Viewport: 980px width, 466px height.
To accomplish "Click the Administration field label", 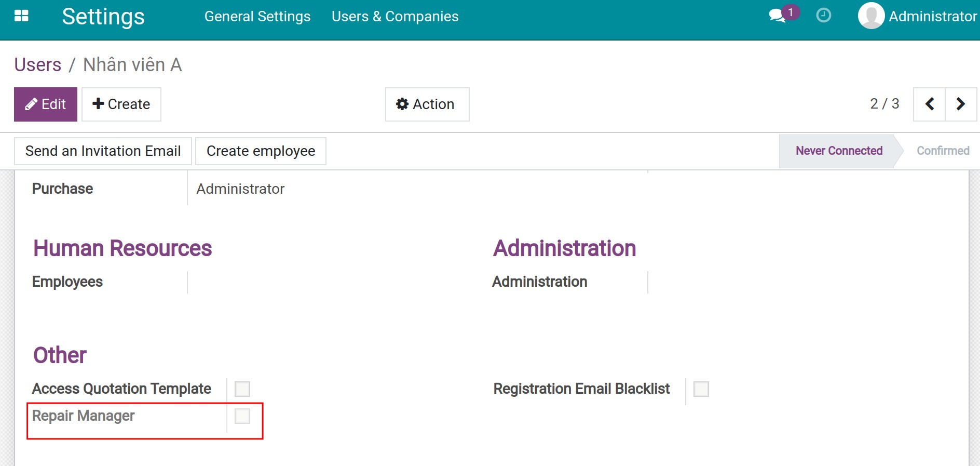I will (540, 282).
